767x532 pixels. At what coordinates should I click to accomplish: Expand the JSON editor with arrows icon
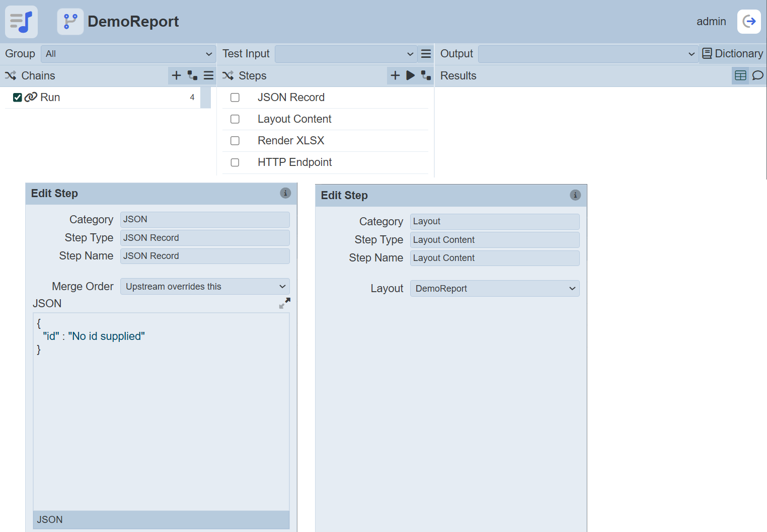[284, 303]
